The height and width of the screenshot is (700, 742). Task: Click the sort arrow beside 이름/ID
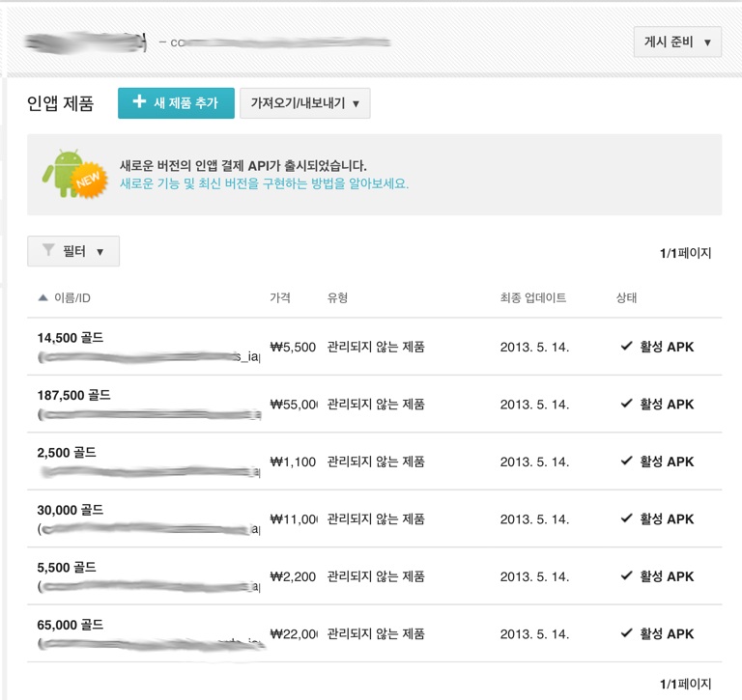tap(43, 297)
